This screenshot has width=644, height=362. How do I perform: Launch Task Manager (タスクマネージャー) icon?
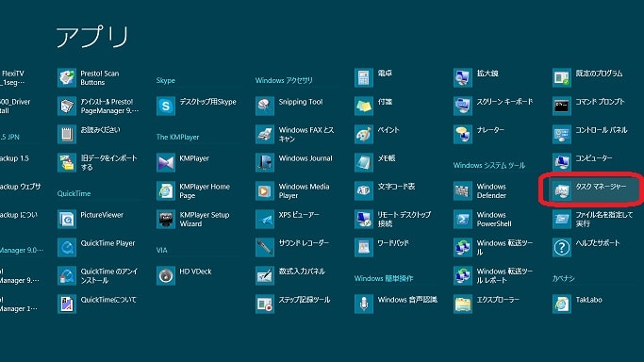(561, 190)
